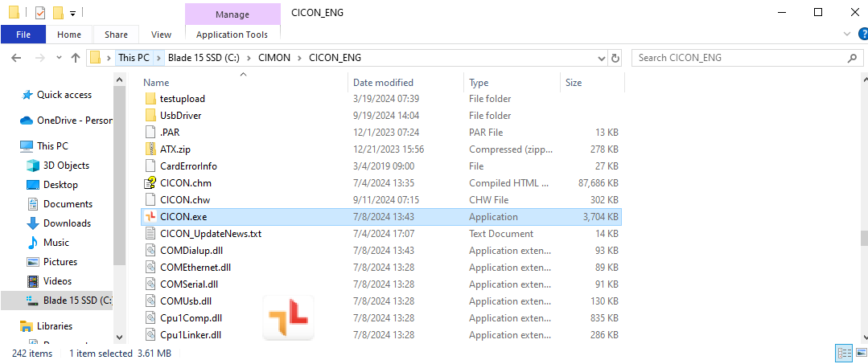Open the recent locations dropdown arrow
The image size is (868, 364).
[58, 58]
